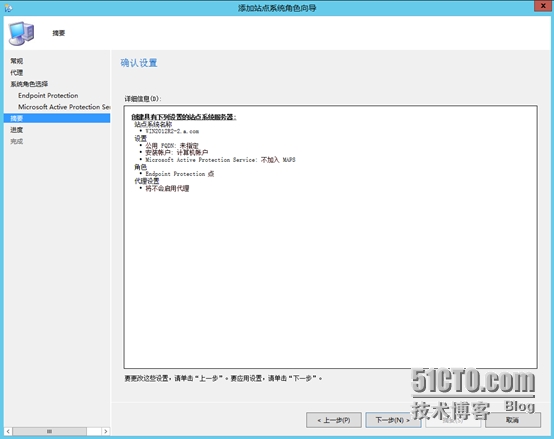Click the 确认设置 heading
This screenshot has width=554, height=439.
click(139, 63)
